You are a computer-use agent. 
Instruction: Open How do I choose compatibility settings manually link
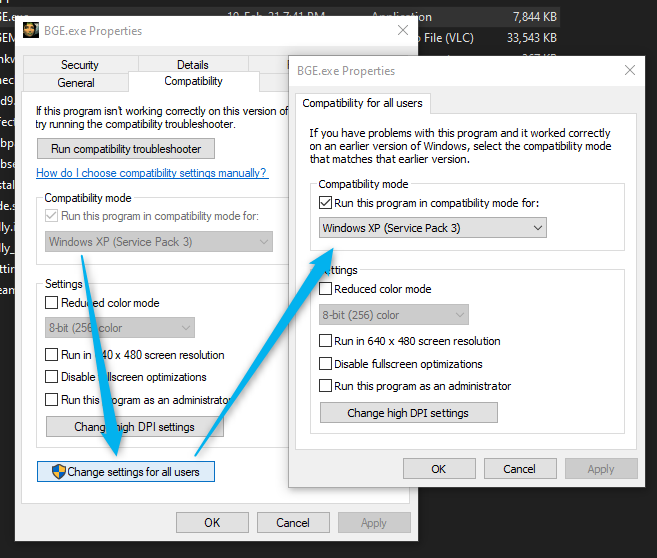[151, 173]
